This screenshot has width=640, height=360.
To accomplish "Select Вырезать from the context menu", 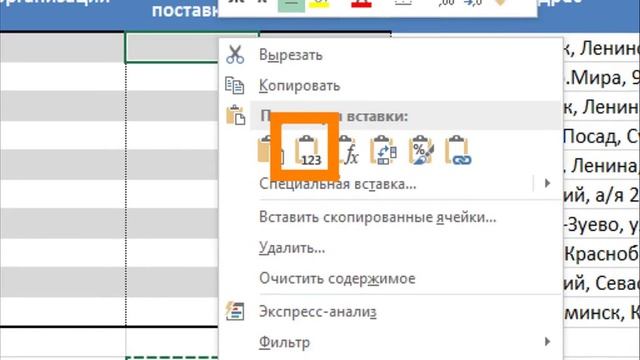I will click(x=291, y=55).
